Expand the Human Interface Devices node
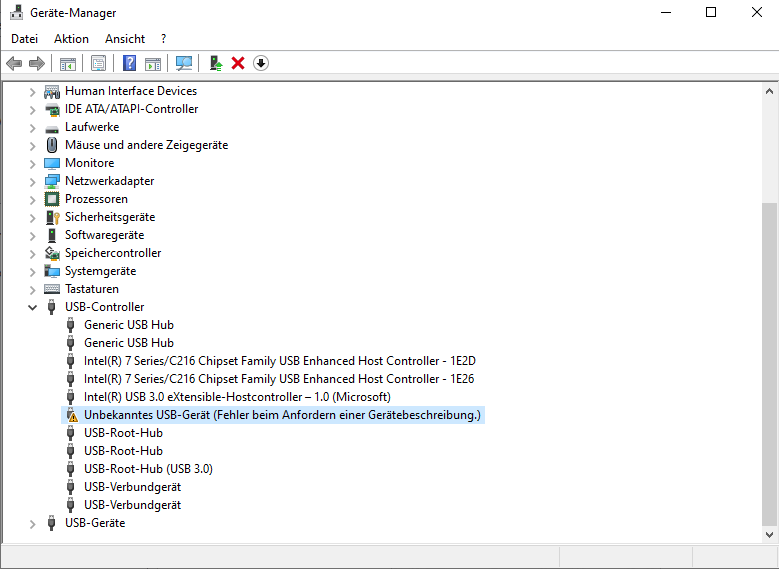This screenshot has height=569, width=779. [x=32, y=92]
